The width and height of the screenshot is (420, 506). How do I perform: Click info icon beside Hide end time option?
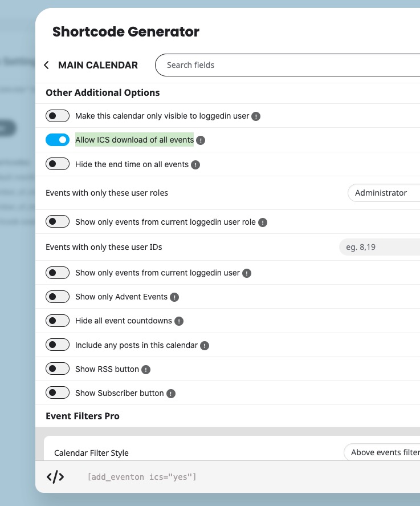195,165
